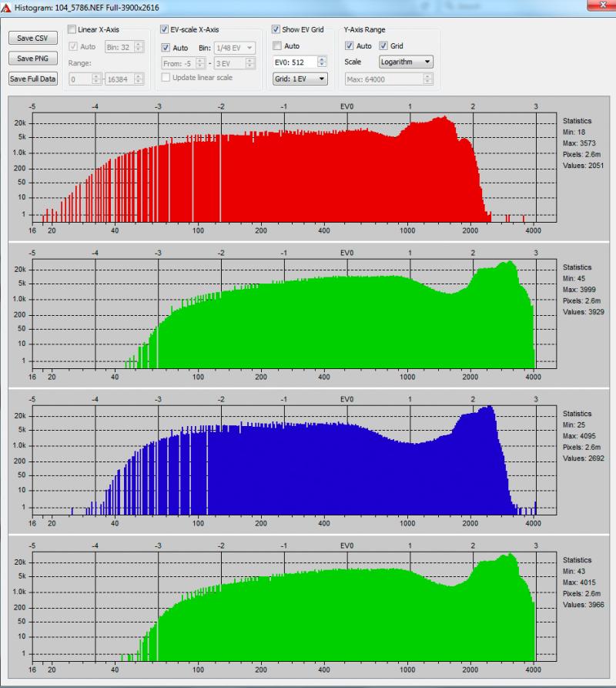Click the From: -5 field
Screen dimensions: 616x688
179,64
